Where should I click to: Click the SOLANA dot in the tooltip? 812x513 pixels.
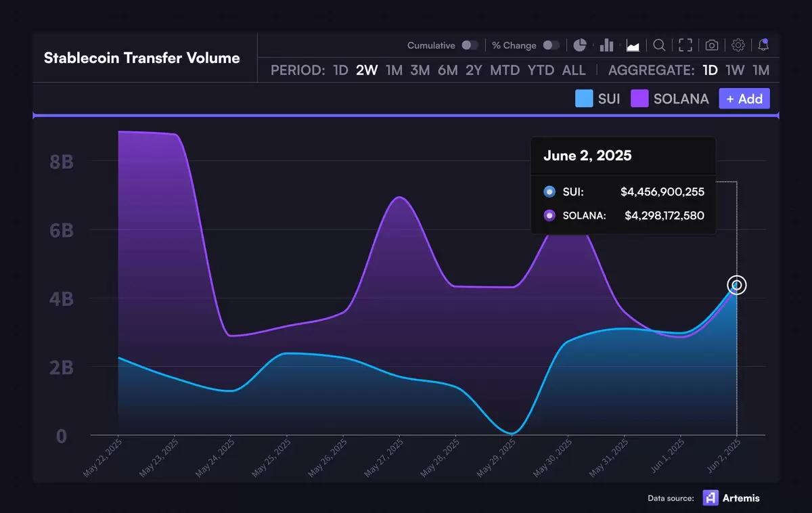[x=549, y=216]
